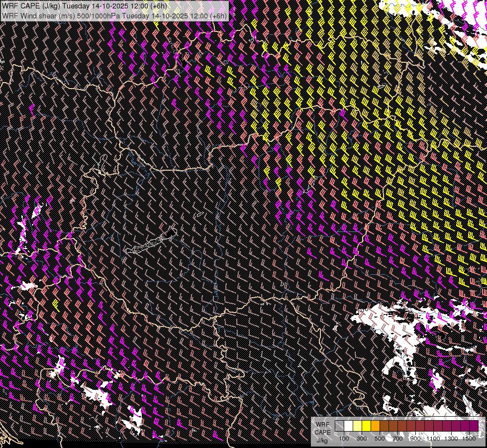Image resolution: width=487 pixels, height=448 pixels.
Task: Click the 900 label under the legend
Action: [x=415, y=439]
